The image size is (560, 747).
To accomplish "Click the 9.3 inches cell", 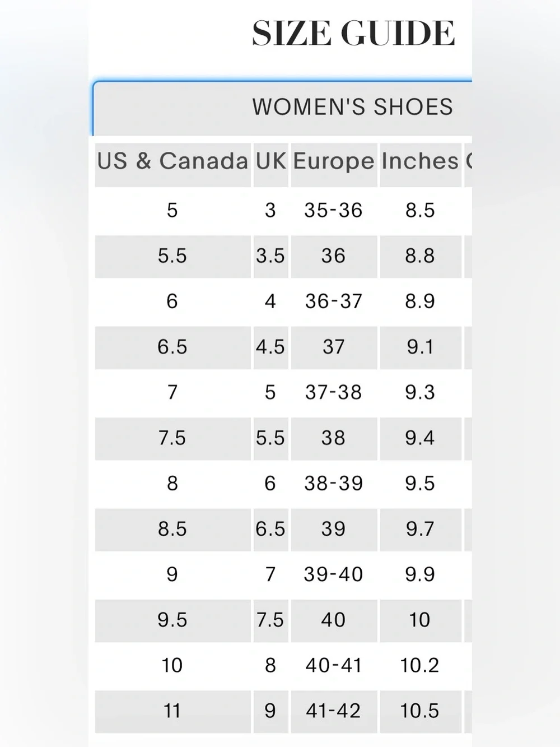I will tap(421, 392).
